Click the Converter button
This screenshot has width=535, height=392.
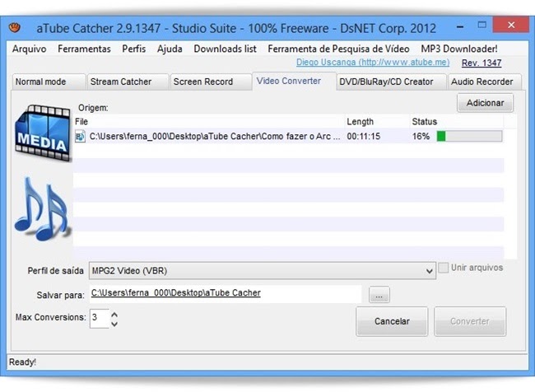[470, 321]
